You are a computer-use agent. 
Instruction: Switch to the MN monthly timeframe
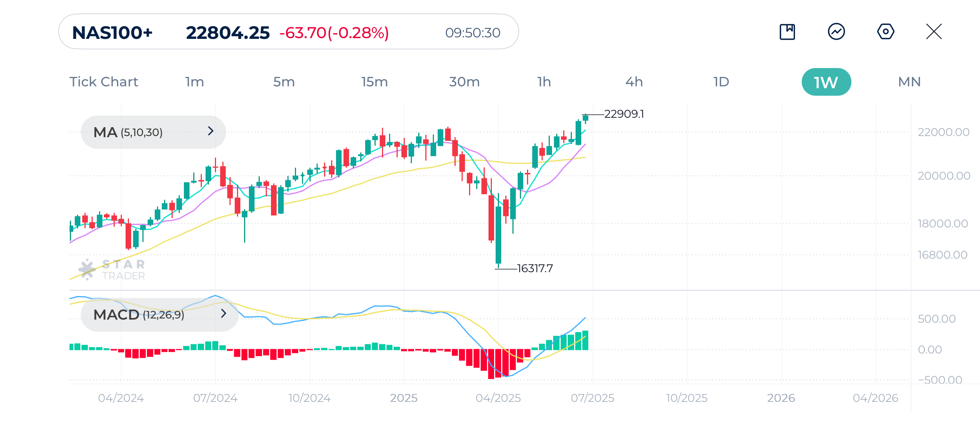pyautogui.click(x=909, y=81)
